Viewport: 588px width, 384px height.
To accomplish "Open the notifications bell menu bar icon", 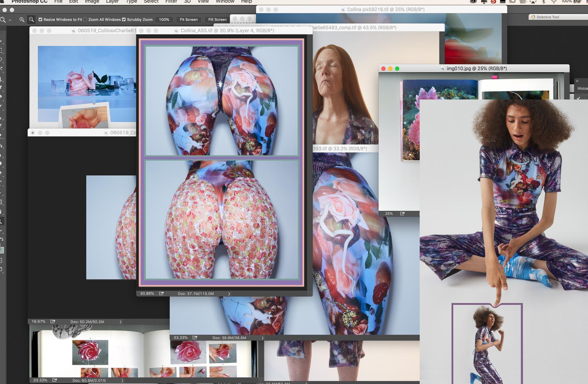I will (x=484, y=2).
